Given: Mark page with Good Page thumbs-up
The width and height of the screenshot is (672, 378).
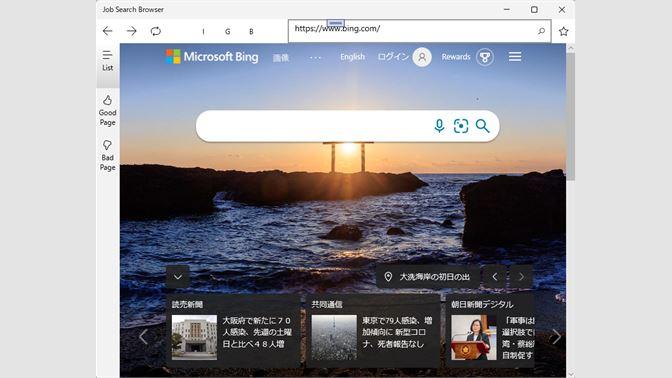Looking at the screenshot, I should point(108,111).
